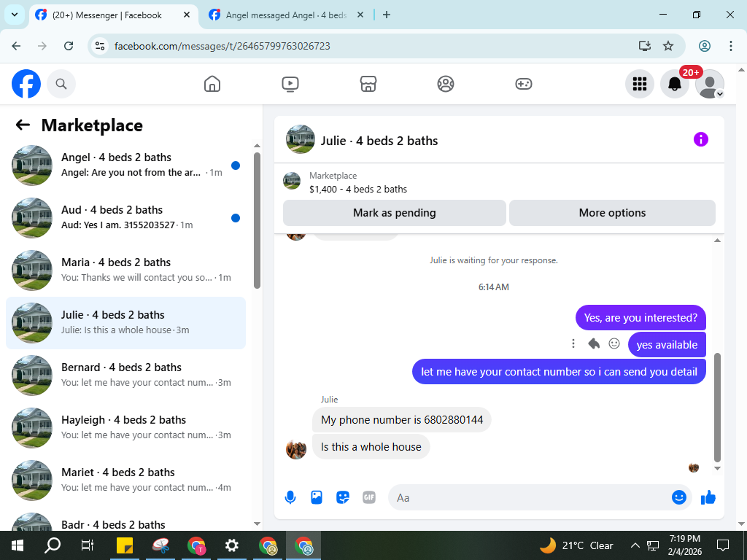Open the Gaming controller icon
The height and width of the screenshot is (560, 747).
click(524, 84)
